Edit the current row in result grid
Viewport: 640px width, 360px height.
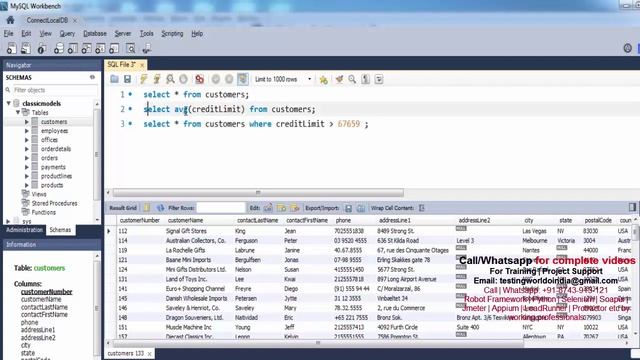[x=268, y=208]
